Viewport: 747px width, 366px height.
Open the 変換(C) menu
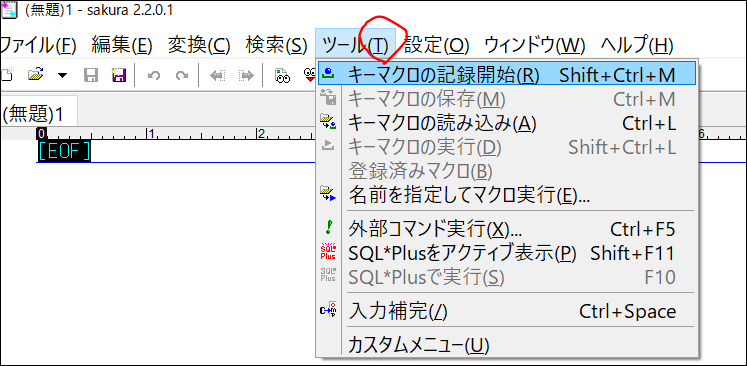(199, 45)
